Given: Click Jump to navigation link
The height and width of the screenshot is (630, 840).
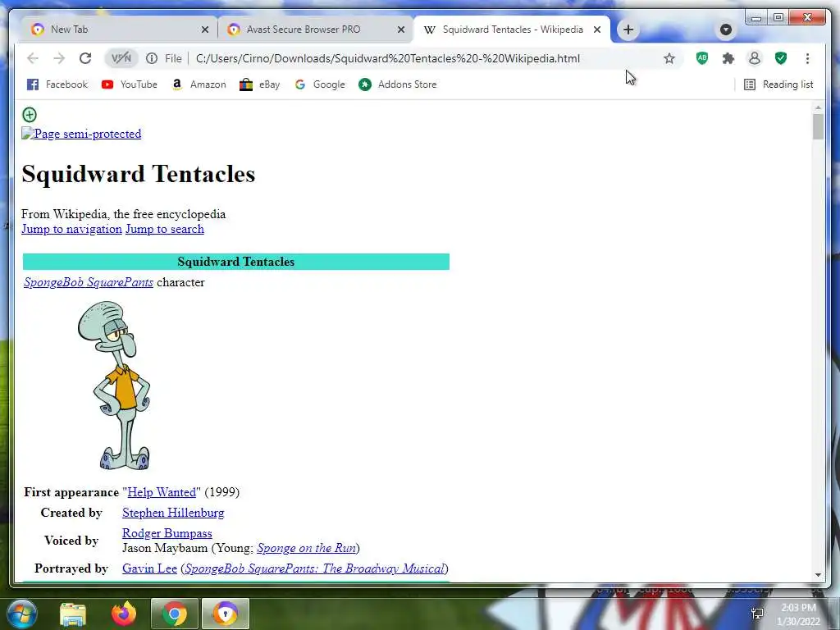Looking at the screenshot, I should 72,230.
